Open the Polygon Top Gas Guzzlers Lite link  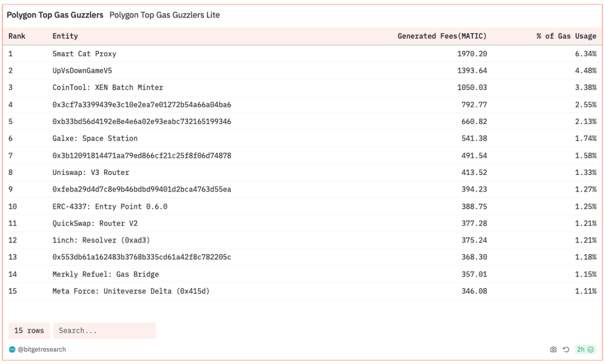coord(165,15)
